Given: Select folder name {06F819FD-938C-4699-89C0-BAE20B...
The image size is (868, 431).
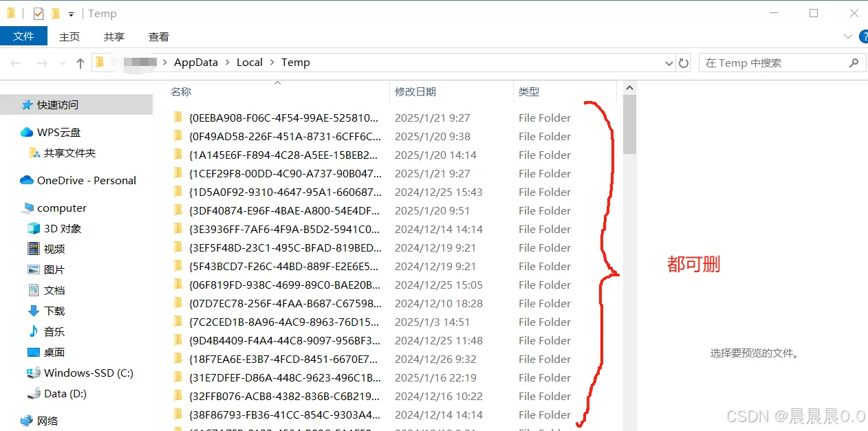Looking at the screenshot, I should pyautogui.click(x=285, y=285).
